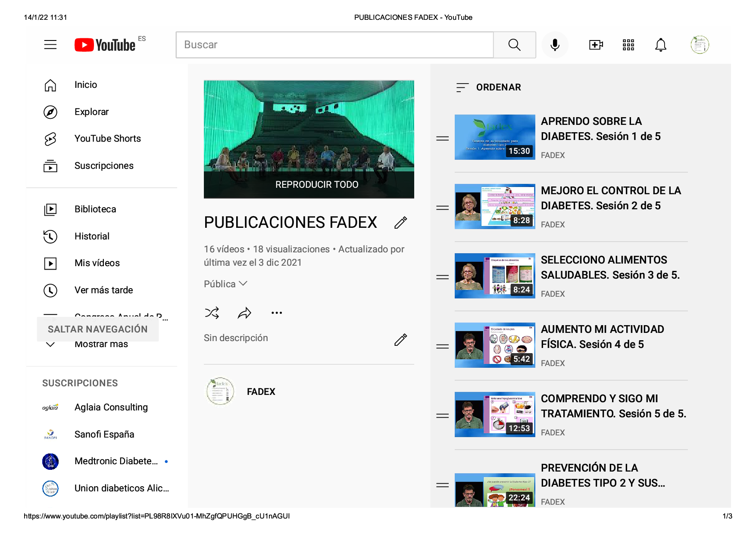Open the create video camera icon
Screen dimensions: 756x534
[596, 45]
